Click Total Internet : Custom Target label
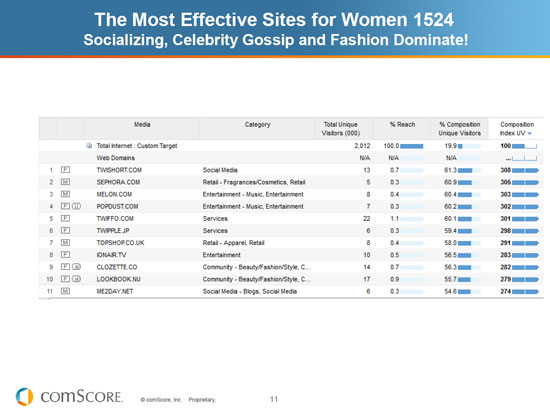The height and width of the screenshot is (409, 550). pyautogui.click(x=137, y=146)
